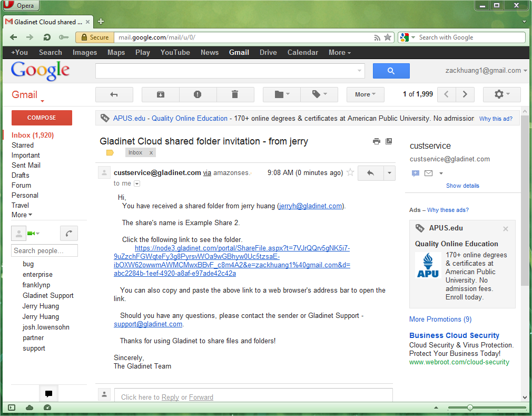This screenshot has width=532, height=416.
Task: Click the RSS feed icon in address bar
Action: (x=377, y=37)
